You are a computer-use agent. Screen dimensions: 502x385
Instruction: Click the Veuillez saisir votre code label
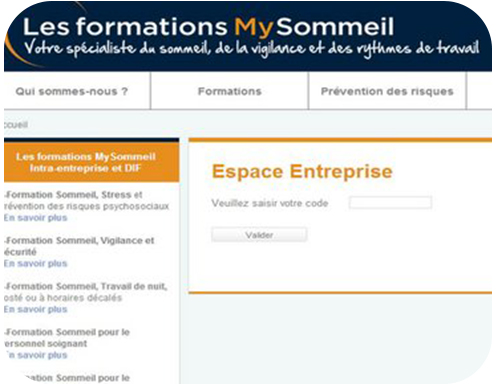coord(270,203)
